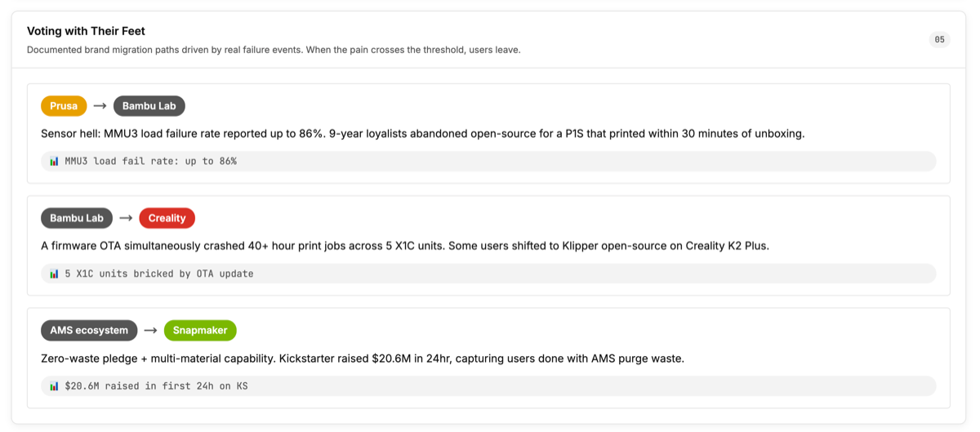Select the orange Prusa brand tag
This screenshot has height=432, width=980.
(64, 106)
